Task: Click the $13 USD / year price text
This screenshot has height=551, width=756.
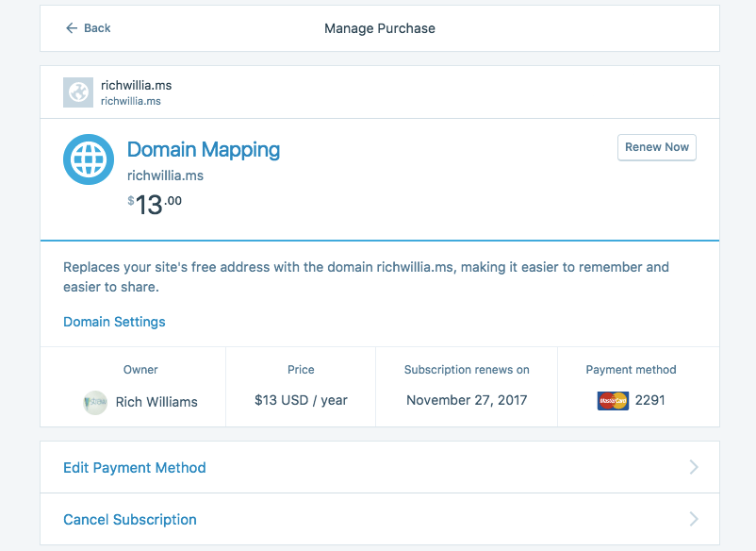Action: (x=301, y=400)
